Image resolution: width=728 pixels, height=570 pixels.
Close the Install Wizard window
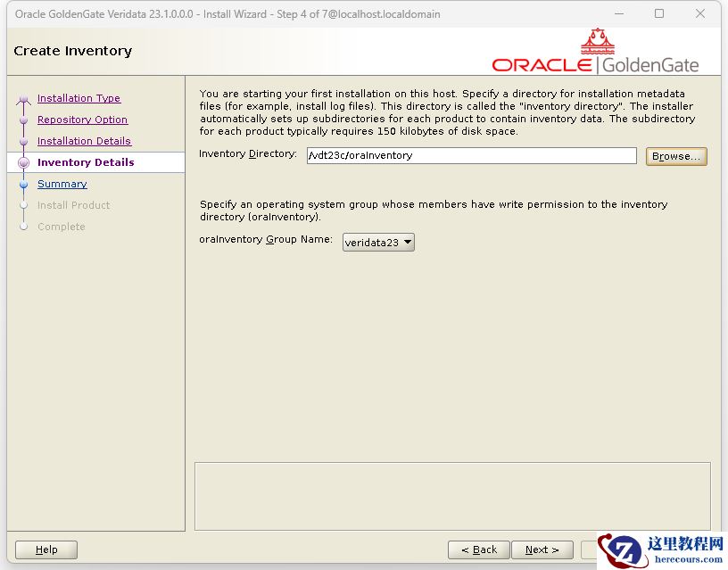tap(700, 13)
